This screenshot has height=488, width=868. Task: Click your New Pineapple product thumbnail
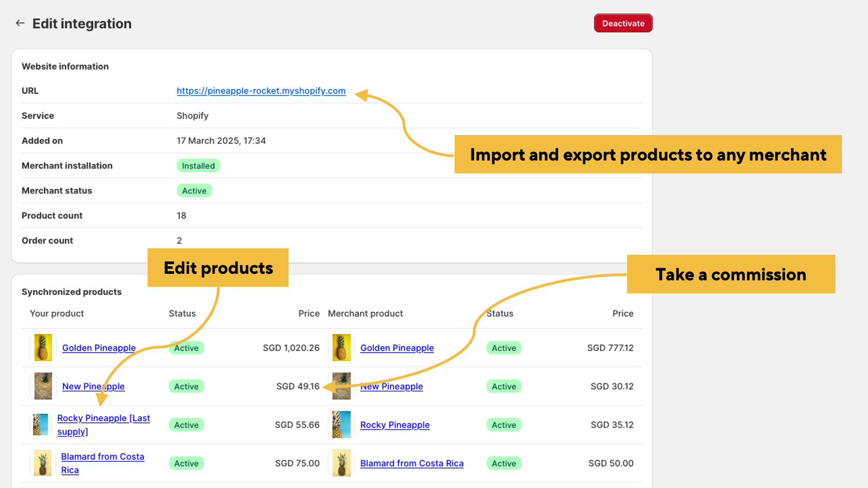[43, 386]
